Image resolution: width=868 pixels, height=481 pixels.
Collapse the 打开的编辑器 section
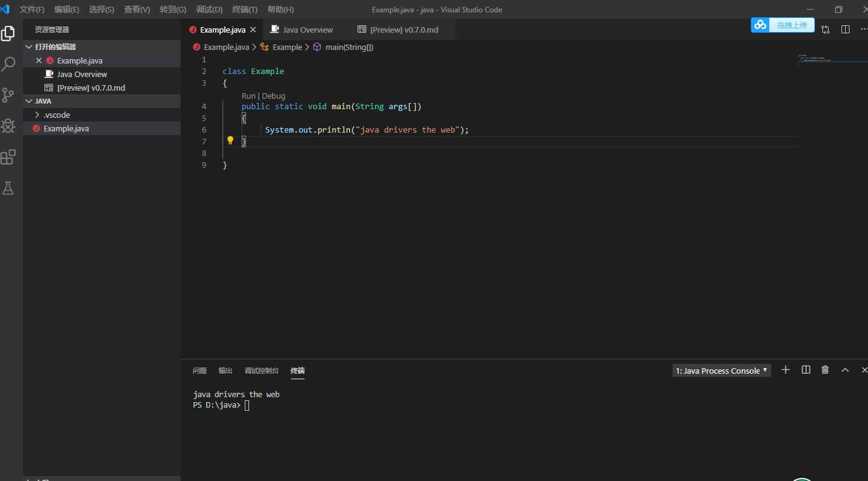point(102,47)
